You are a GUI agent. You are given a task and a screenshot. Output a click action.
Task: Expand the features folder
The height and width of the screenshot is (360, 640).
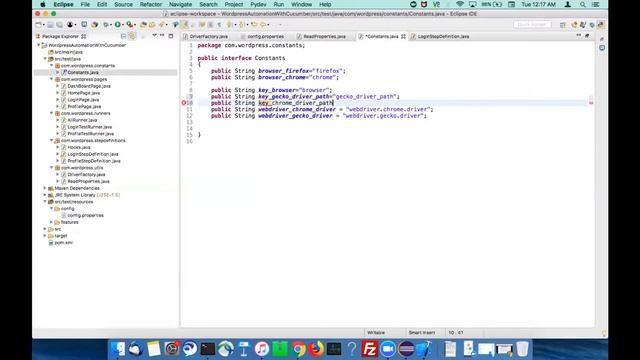(52, 222)
